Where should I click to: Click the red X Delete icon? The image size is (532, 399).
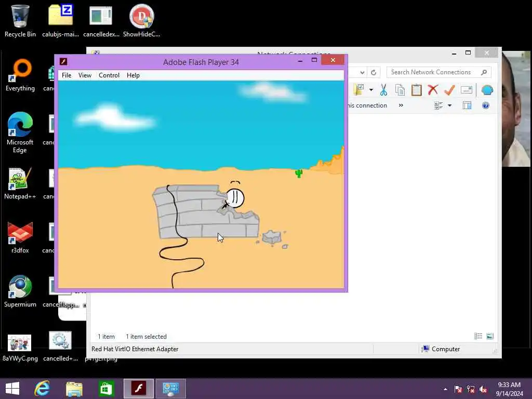(433, 90)
